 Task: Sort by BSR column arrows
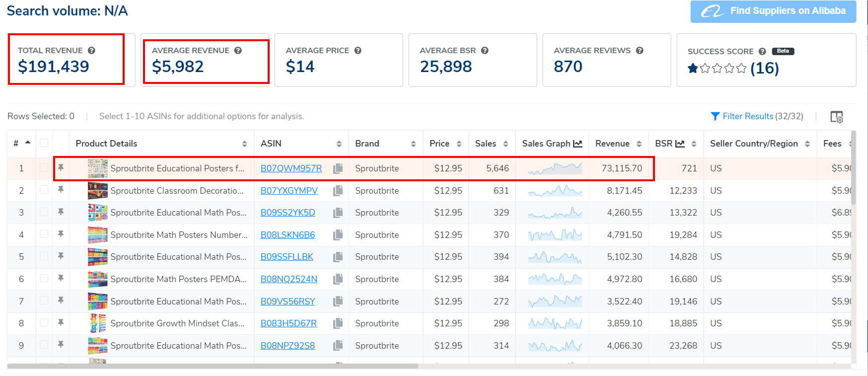coord(694,144)
